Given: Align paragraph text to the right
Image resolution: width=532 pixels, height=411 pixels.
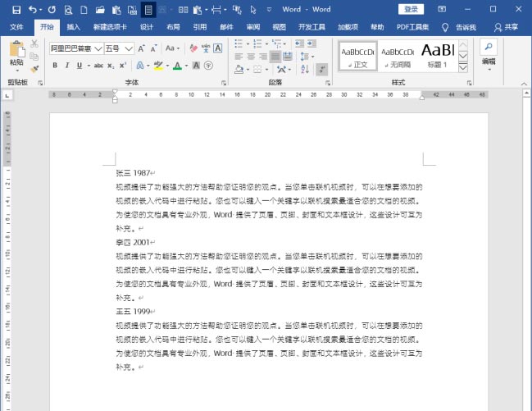Looking at the screenshot, I should pyautogui.click(x=263, y=57).
